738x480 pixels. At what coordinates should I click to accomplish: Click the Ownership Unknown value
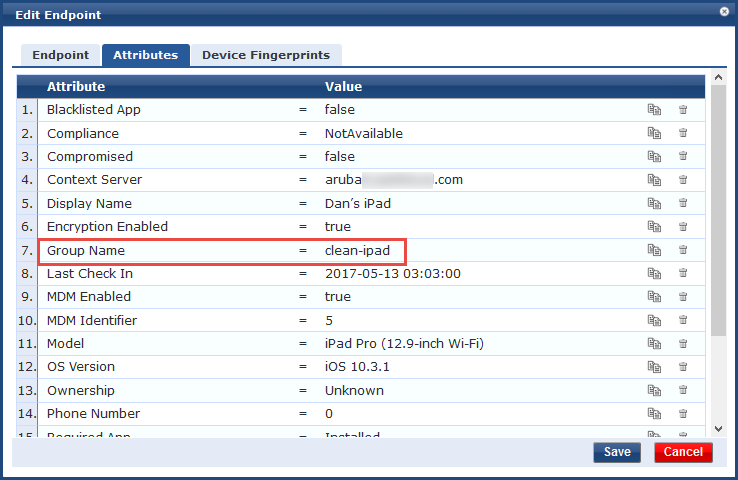[x=354, y=390]
